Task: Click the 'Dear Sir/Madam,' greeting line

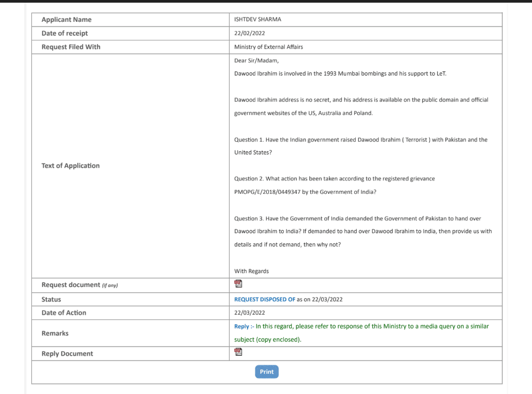Action: [x=256, y=61]
